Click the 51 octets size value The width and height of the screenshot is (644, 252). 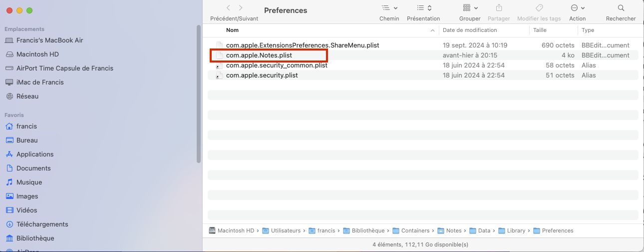point(560,75)
